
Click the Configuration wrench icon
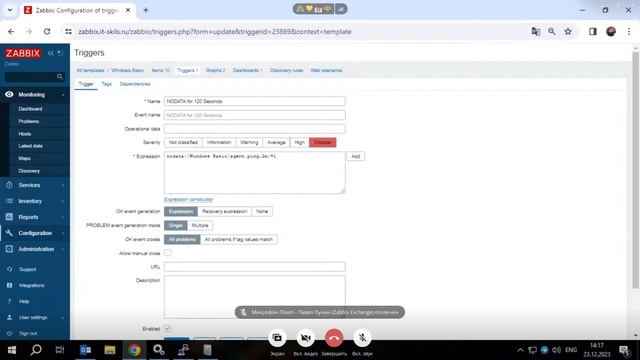pyautogui.click(x=9, y=233)
